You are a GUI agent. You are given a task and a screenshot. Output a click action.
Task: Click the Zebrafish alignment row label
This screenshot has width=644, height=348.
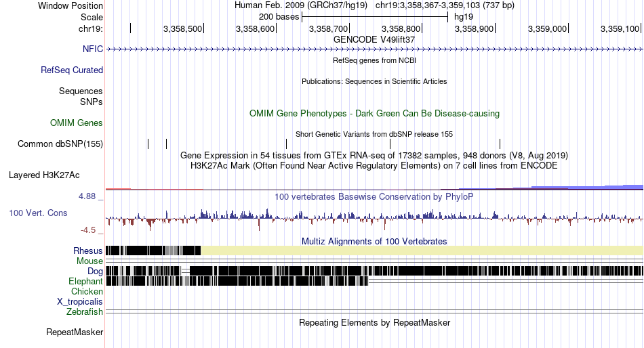[85, 312]
